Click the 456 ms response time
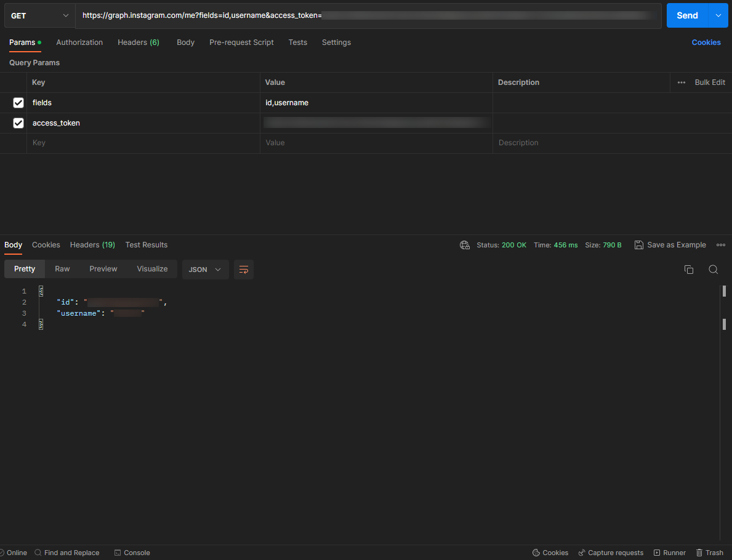 565,245
